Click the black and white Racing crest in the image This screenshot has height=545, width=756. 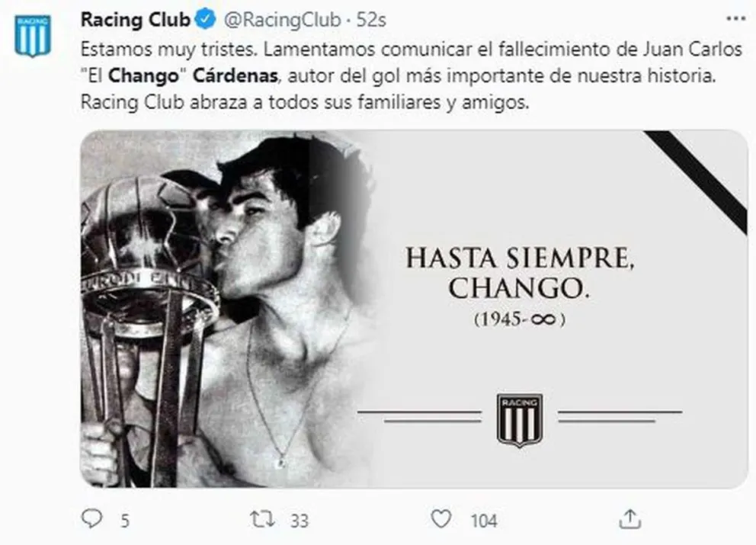(x=519, y=419)
